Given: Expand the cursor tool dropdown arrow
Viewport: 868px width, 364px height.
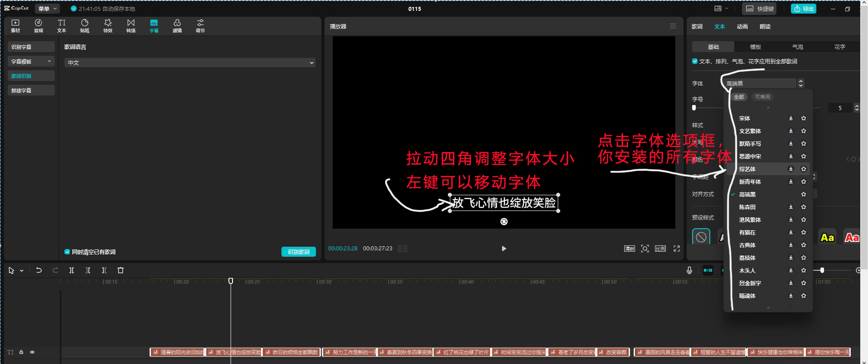Looking at the screenshot, I should [22, 271].
